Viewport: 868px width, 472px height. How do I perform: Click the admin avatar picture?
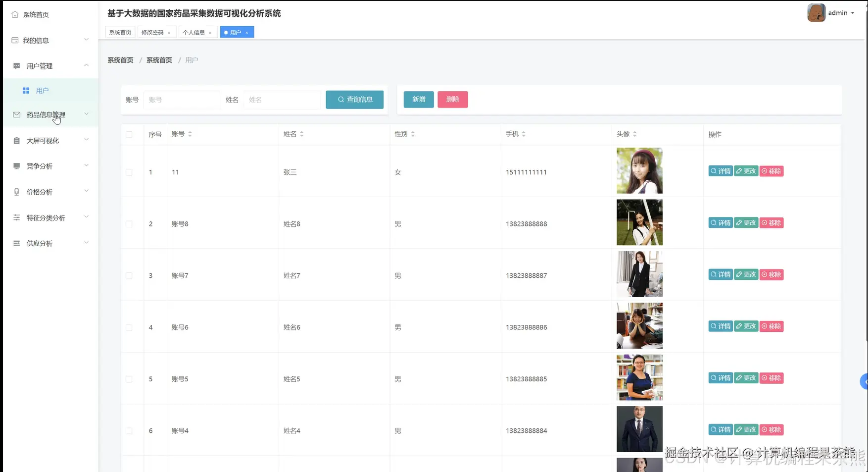coord(816,13)
